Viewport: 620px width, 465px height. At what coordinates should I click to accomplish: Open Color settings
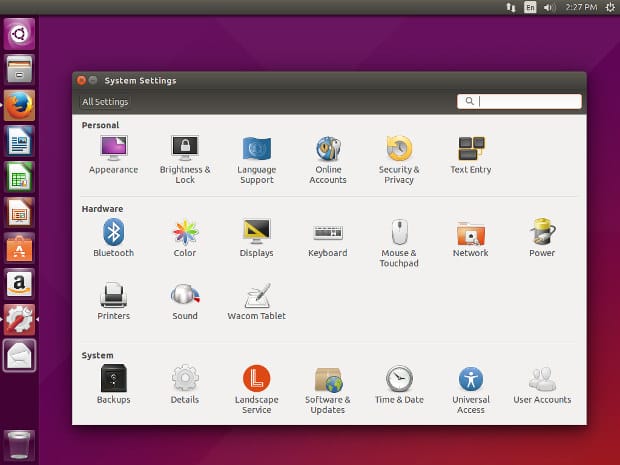point(185,238)
